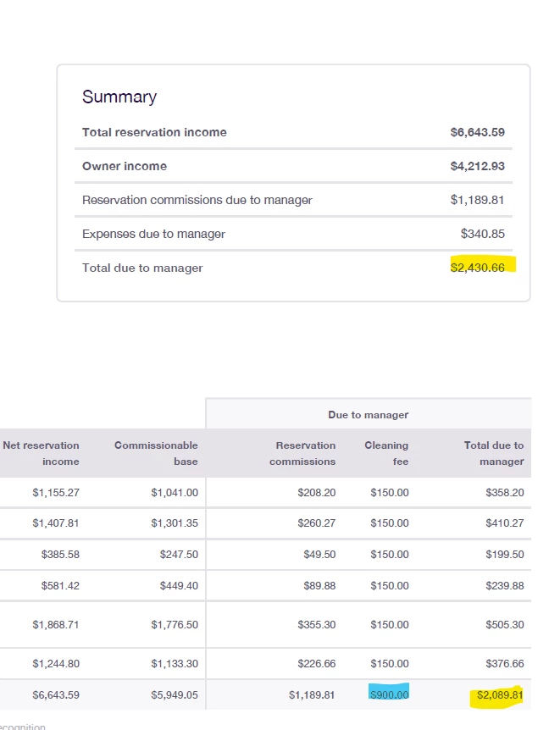Click the $340.85 expenses amount

[x=482, y=234]
